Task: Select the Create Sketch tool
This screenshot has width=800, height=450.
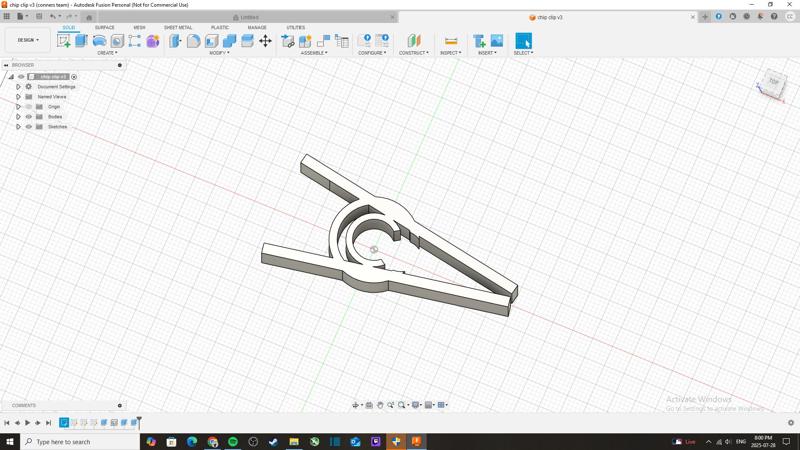Action: [x=64, y=41]
